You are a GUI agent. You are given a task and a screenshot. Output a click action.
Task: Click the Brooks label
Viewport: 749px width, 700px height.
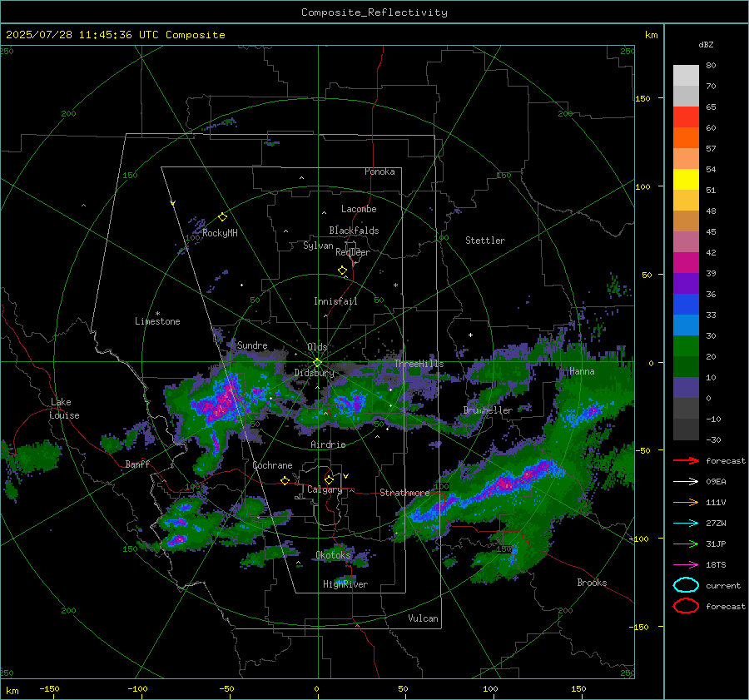tap(592, 583)
